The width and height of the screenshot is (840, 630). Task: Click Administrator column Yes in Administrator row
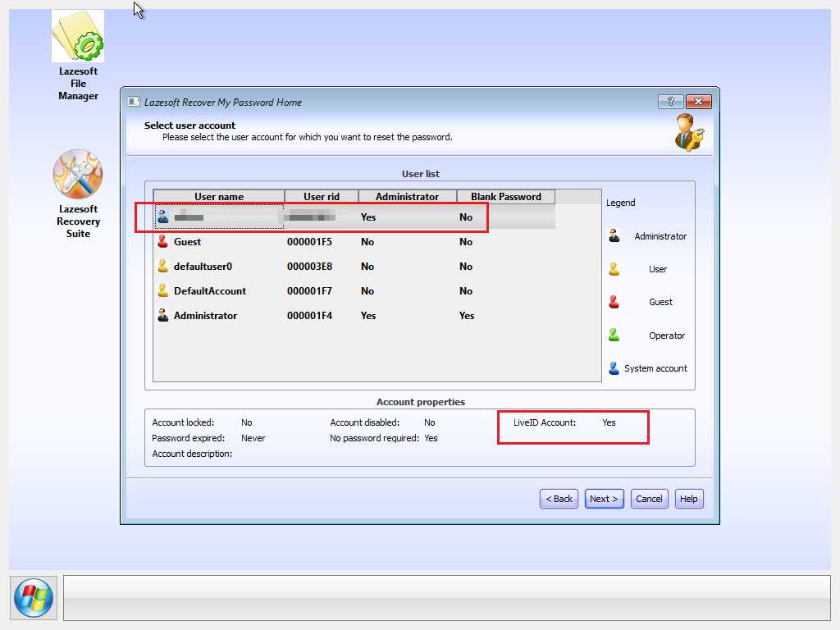[x=368, y=316]
